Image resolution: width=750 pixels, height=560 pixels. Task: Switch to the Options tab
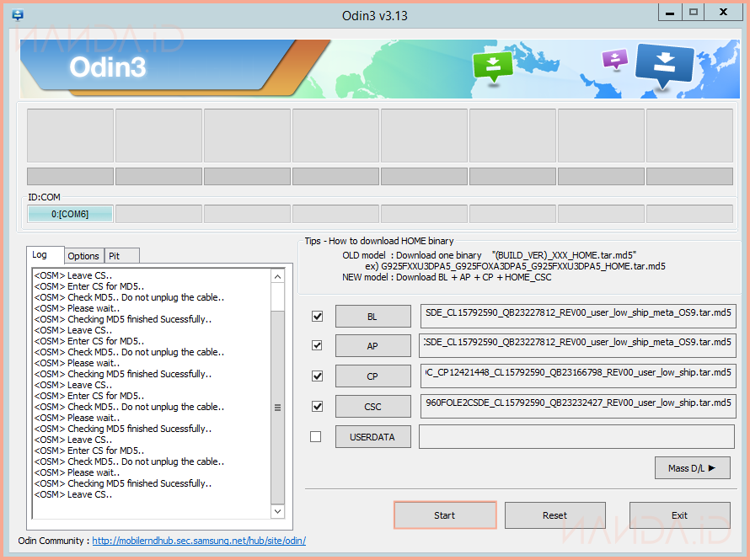(x=83, y=256)
